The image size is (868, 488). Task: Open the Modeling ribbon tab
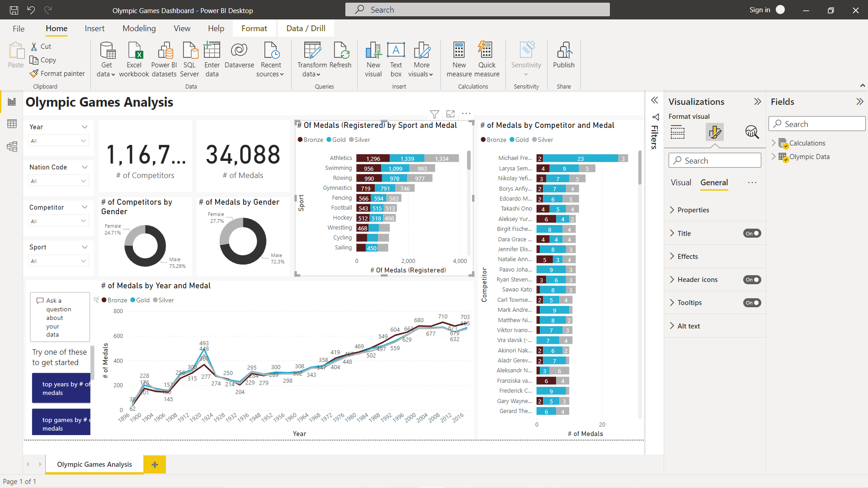pyautogui.click(x=139, y=28)
